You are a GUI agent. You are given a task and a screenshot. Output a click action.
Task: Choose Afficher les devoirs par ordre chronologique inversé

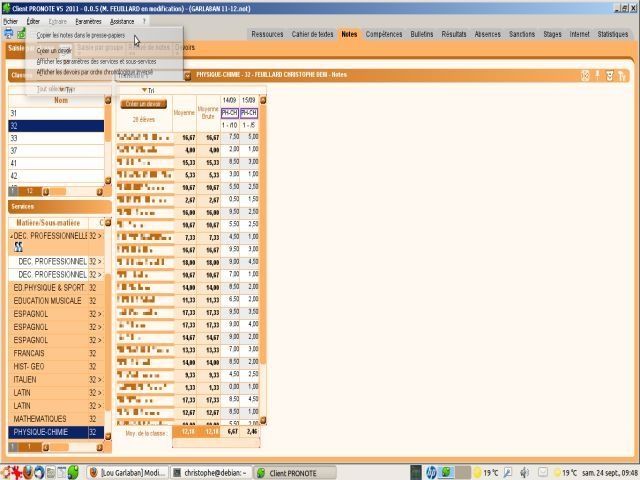95,72
